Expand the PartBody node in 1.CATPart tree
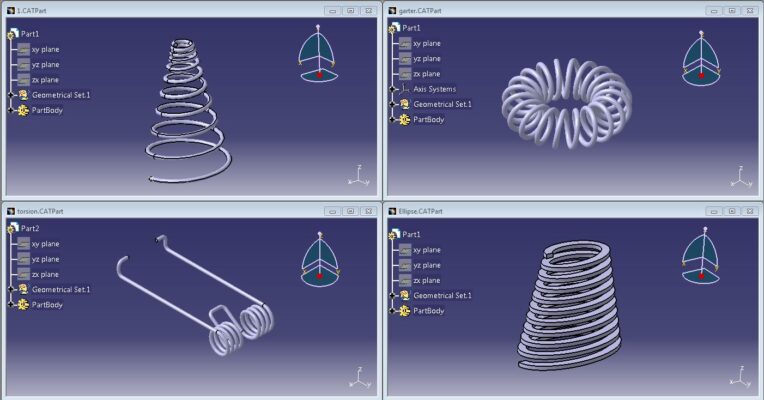The image size is (764, 400). (11, 110)
